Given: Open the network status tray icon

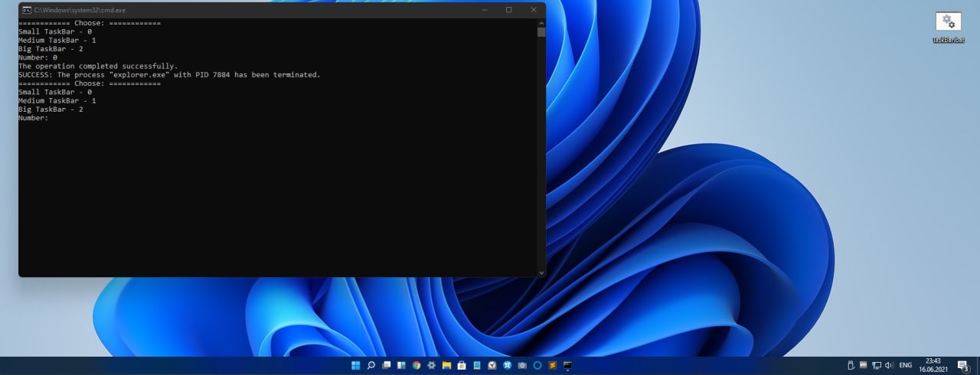Looking at the screenshot, I should [x=877, y=365].
